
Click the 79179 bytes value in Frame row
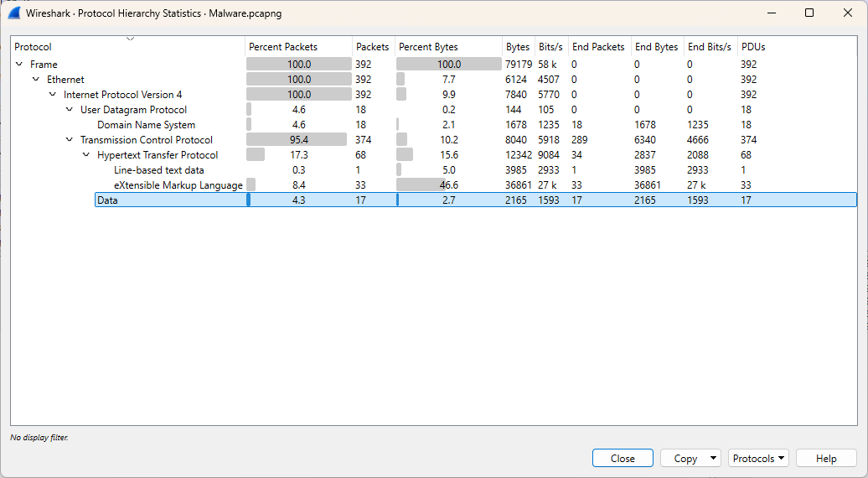pyautogui.click(x=518, y=65)
